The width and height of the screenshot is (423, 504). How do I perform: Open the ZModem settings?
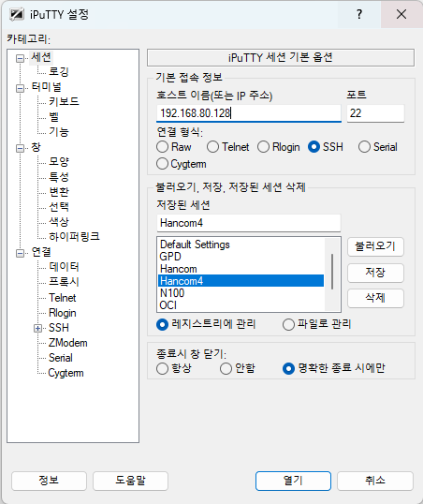pos(67,343)
